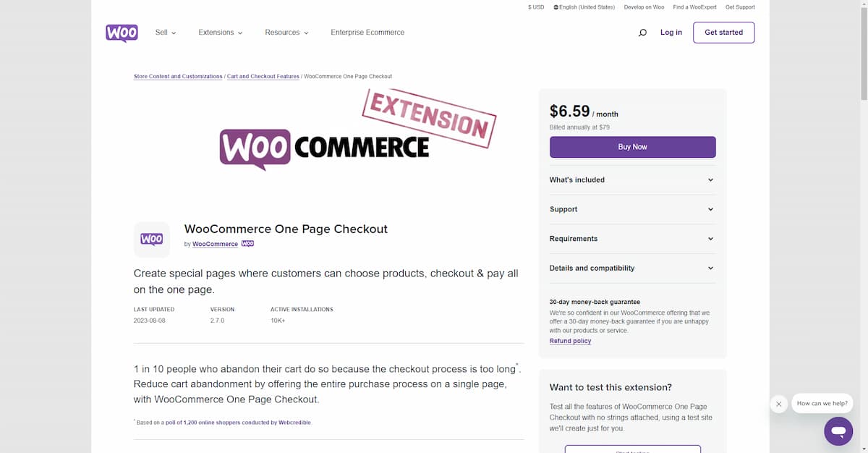Expand the Support section
Image resolution: width=868 pixels, height=453 pixels.
click(x=632, y=209)
